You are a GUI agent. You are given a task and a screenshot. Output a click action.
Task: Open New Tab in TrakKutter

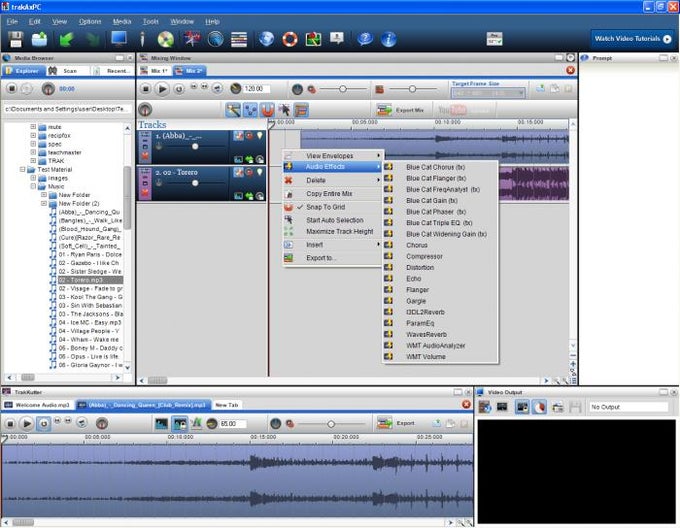[227, 405]
